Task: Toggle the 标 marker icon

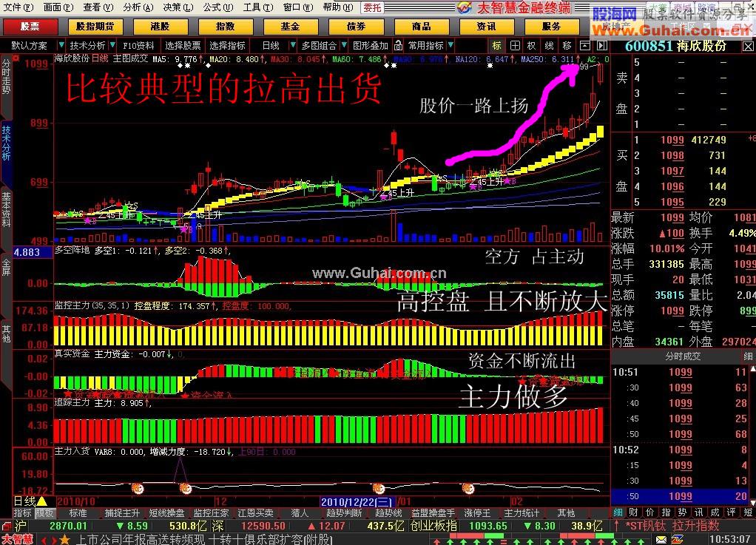Action: [496, 46]
